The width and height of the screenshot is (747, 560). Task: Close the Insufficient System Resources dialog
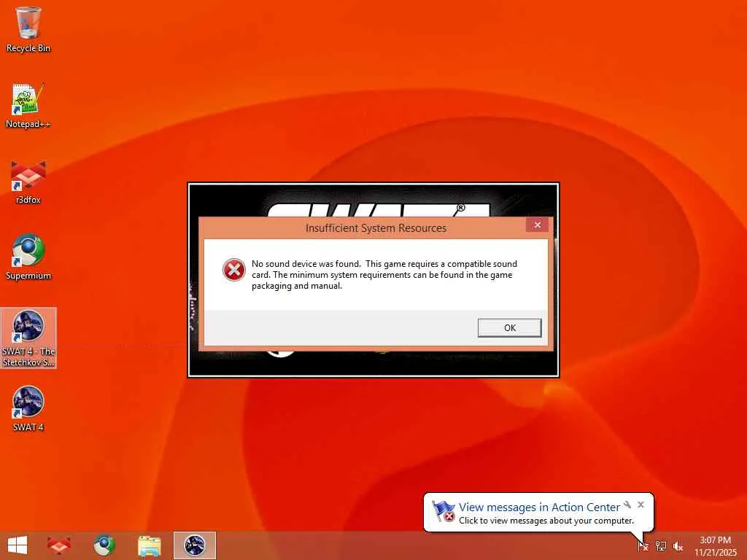[538, 225]
